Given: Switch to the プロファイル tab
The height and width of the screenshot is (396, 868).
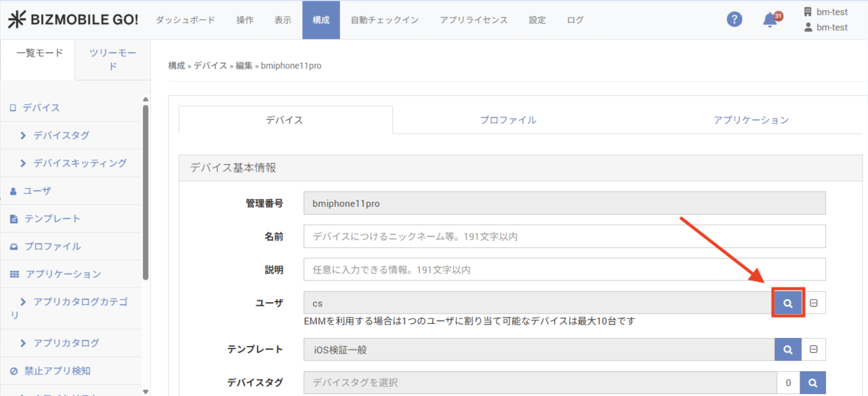Looking at the screenshot, I should [x=508, y=120].
